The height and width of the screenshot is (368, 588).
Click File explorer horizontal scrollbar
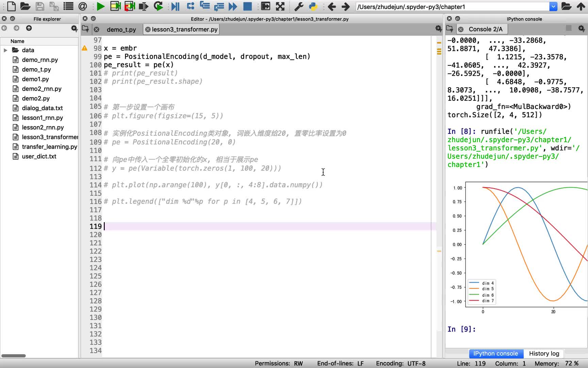pos(14,355)
